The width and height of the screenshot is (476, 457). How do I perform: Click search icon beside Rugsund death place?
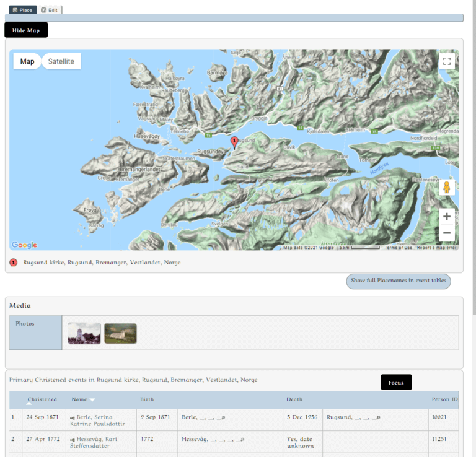pos(379,418)
